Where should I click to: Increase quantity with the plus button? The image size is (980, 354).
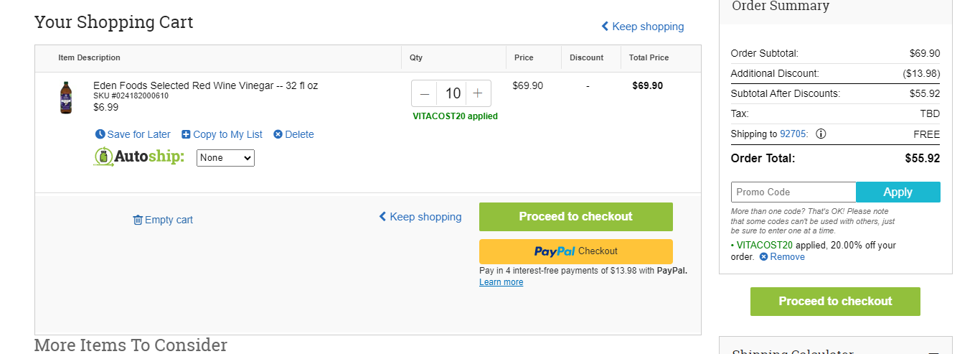[x=478, y=93]
